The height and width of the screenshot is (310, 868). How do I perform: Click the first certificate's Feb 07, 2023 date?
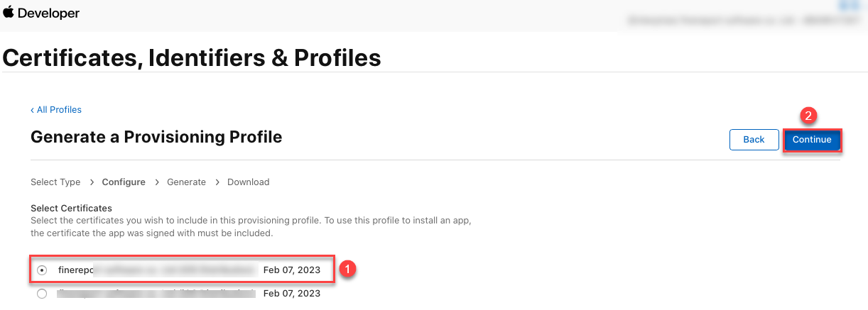tap(291, 270)
